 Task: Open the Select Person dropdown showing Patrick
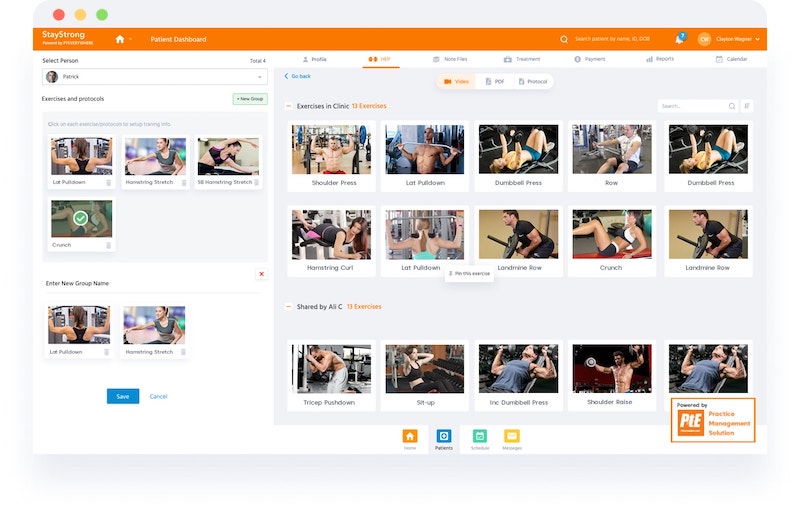155,77
